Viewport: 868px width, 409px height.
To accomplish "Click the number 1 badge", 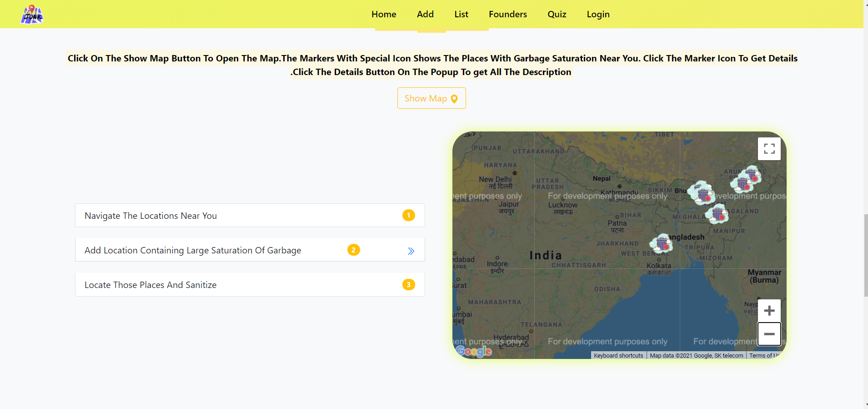I will (409, 215).
